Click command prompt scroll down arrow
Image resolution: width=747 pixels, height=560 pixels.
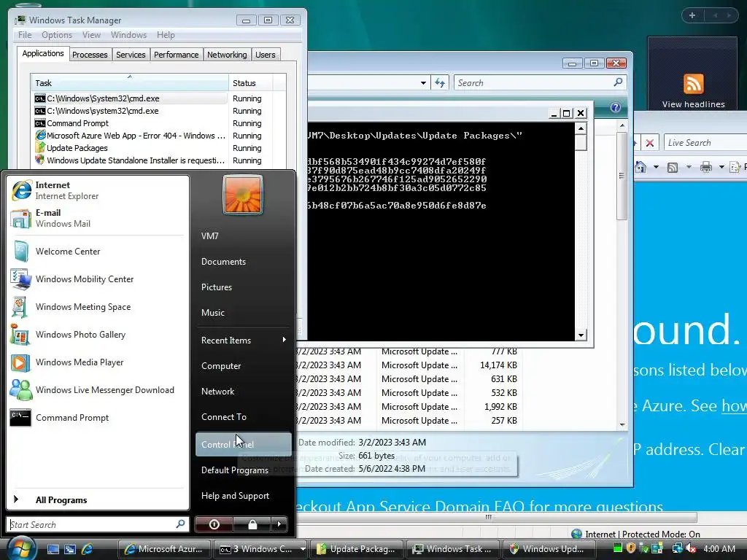coord(581,335)
